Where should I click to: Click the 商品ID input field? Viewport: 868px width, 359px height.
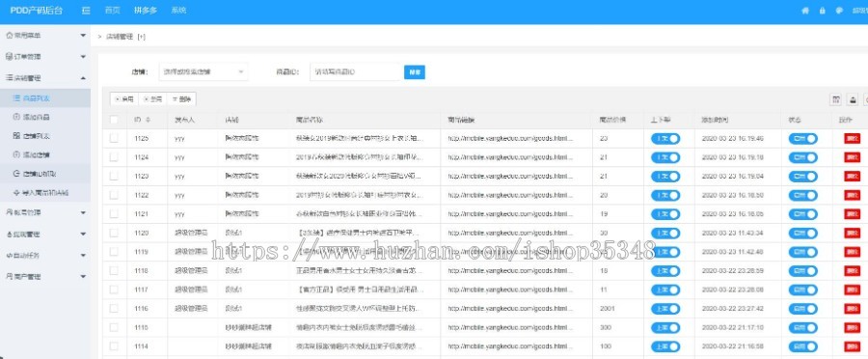click(x=355, y=72)
